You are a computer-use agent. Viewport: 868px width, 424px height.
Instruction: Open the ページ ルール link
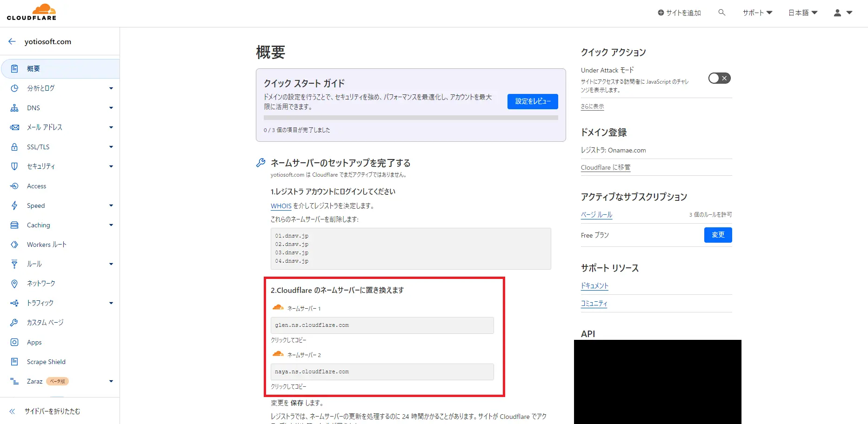pos(596,215)
